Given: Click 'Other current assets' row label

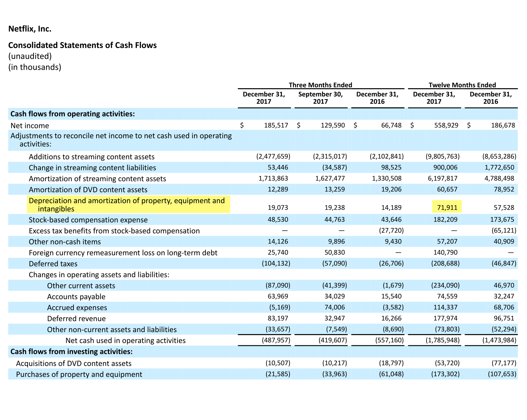Looking at the screenshot, I should click(x=81, y=286).
